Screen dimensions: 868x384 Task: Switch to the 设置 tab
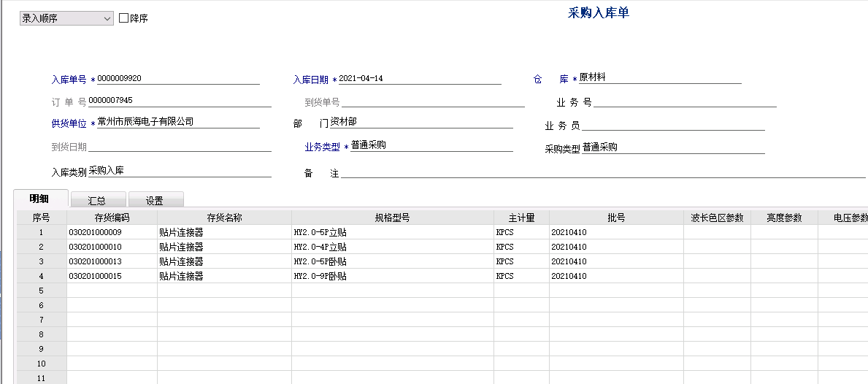(x=155, y=200)
